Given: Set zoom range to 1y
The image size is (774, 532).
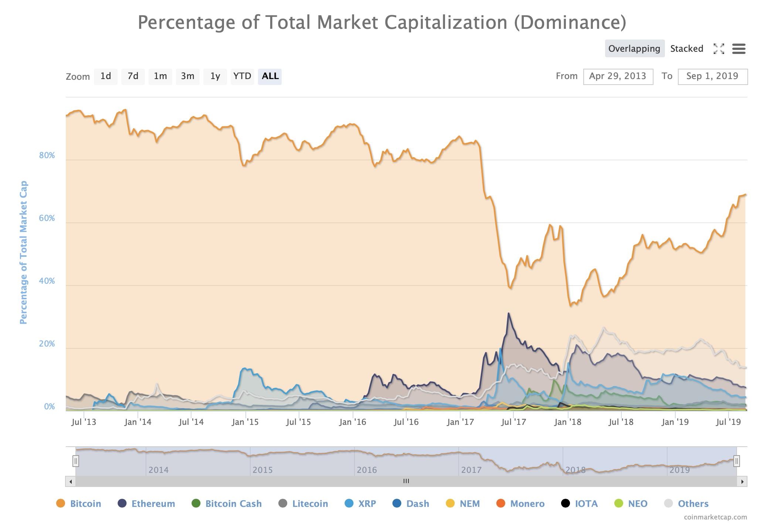Looking at the screenshot, I should [215, 76].
